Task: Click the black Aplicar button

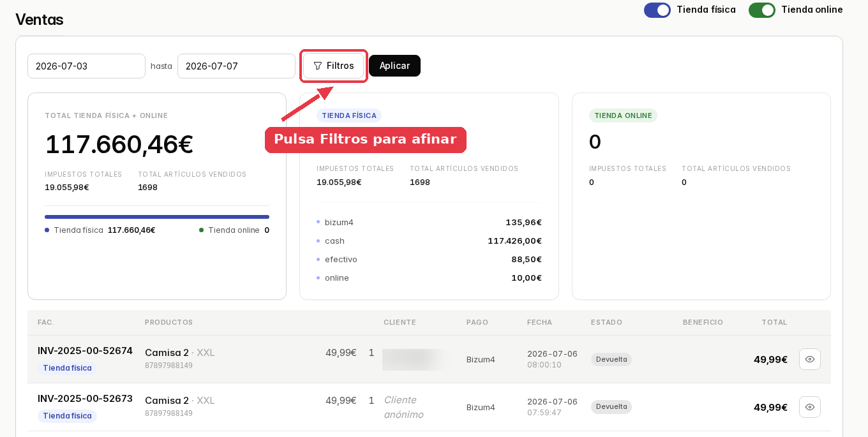Action: point(394,66)
